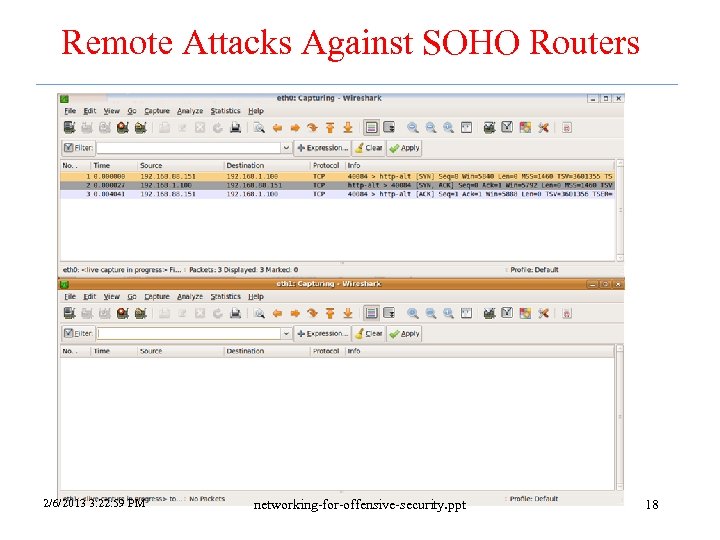This screenshot has width=720, height=540.
Task: Open Analyze menu in eth0 Wireshark window
Action: 190,111
